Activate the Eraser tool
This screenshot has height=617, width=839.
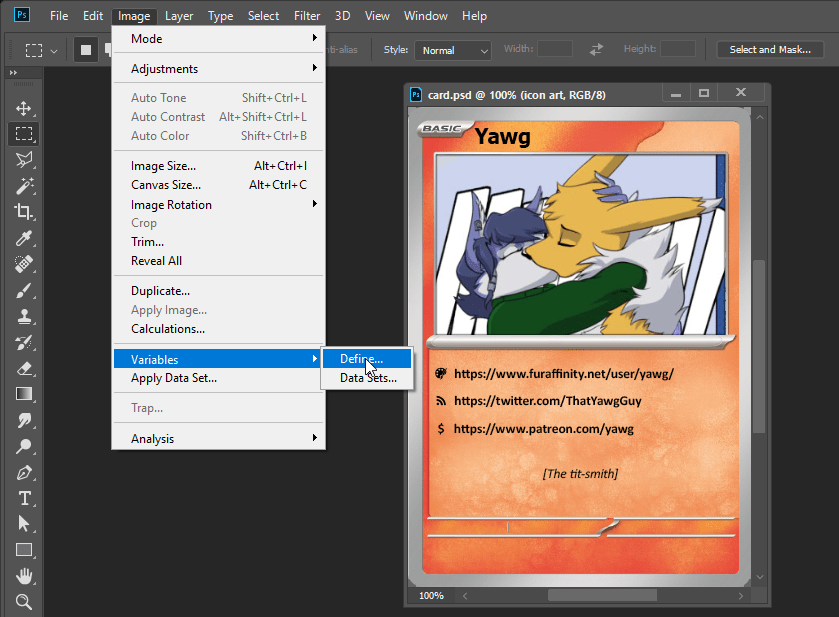point(24,368)
